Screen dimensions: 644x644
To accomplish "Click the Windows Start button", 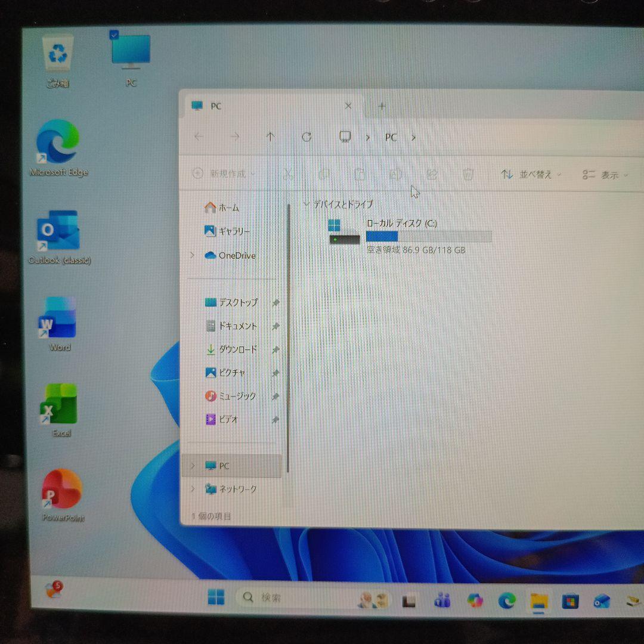I will pyautogui.click(x=216, y=597).
